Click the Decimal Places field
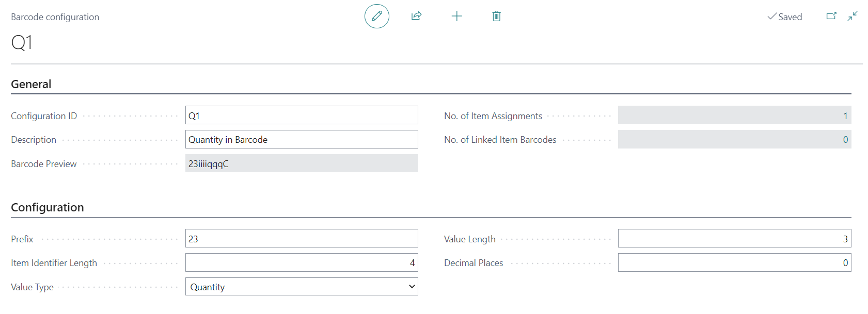The height and width of the screenshot is (314, 868). pos(734,262)
